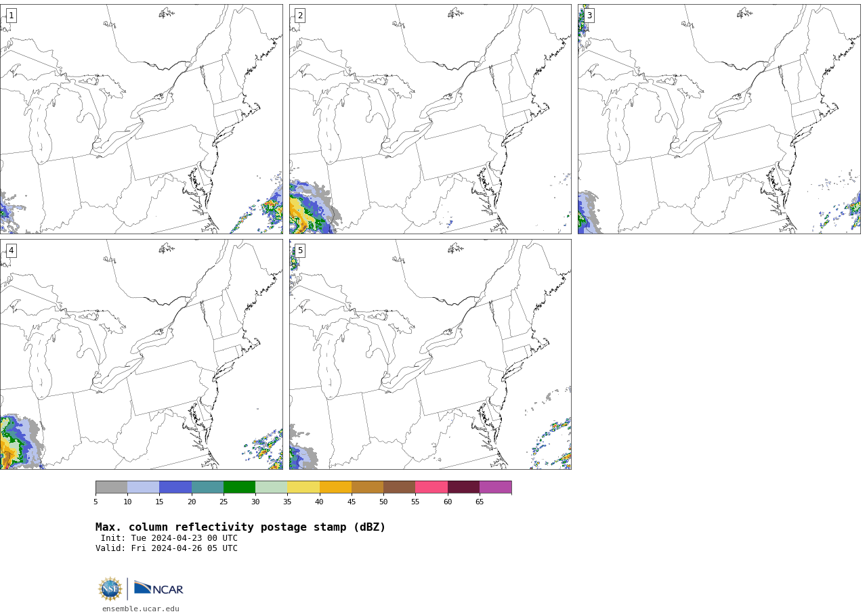Click the panel number label 3

[x=589, y=16]
